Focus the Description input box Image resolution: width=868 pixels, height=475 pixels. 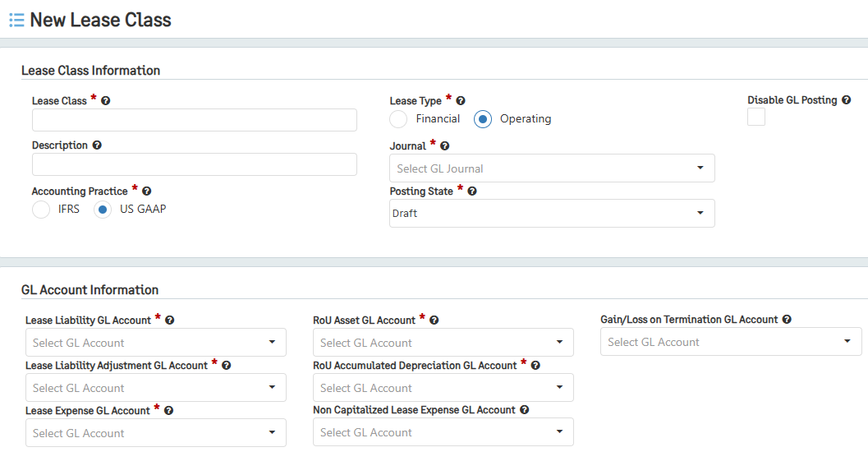(x=195, y=164)
